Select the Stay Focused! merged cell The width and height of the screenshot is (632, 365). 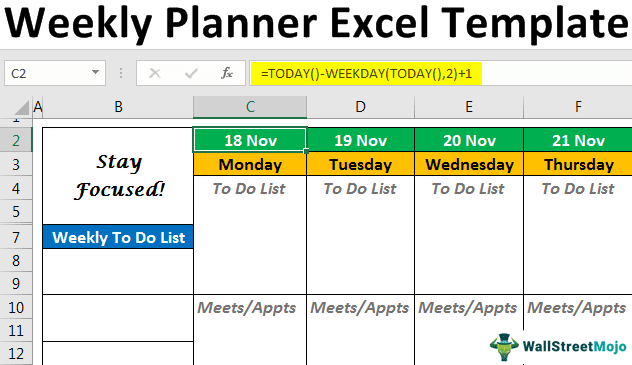click(x=118, y=176)
